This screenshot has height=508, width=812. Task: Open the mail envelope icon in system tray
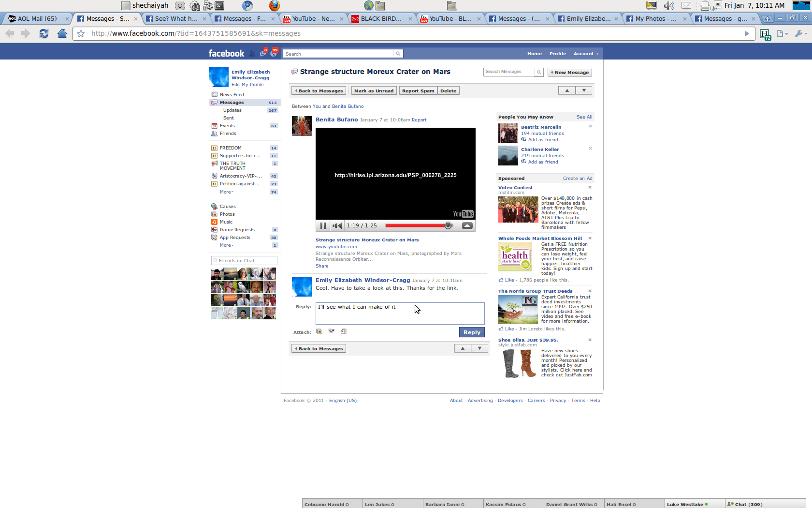[x=686, y=6]
